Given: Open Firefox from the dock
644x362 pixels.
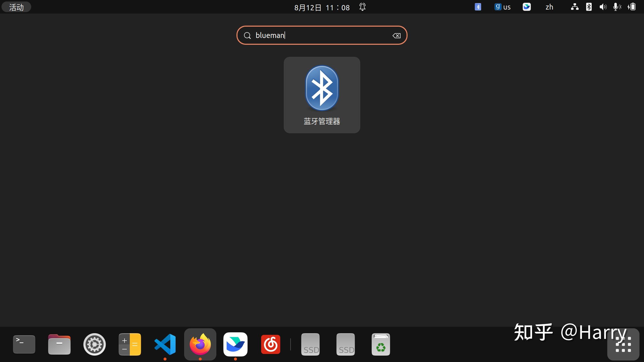Looking at the screenshot, I should click(x=200, y=344).
